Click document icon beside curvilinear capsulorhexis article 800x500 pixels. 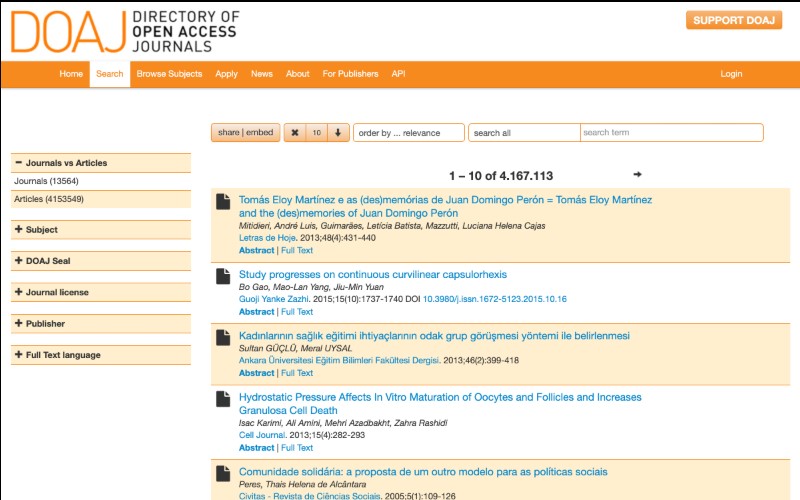(224, 275)
